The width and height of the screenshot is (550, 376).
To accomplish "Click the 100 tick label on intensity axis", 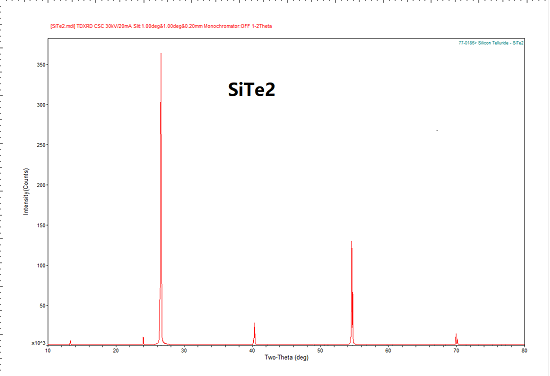I will (x=41, y=266).
